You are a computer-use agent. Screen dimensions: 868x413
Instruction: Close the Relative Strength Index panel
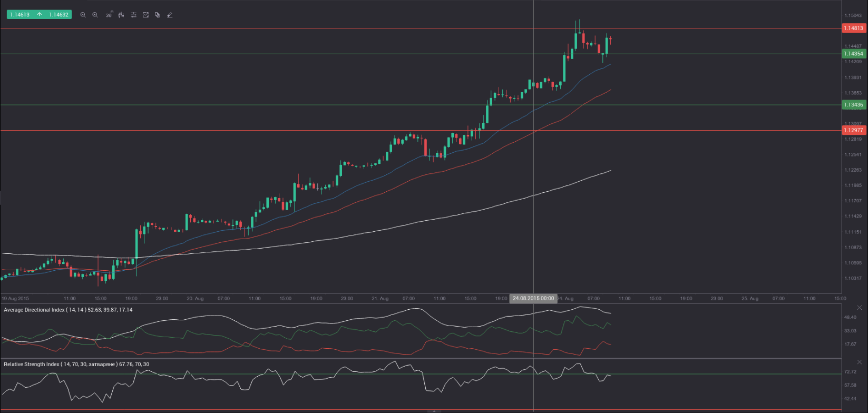click(860, 362)
